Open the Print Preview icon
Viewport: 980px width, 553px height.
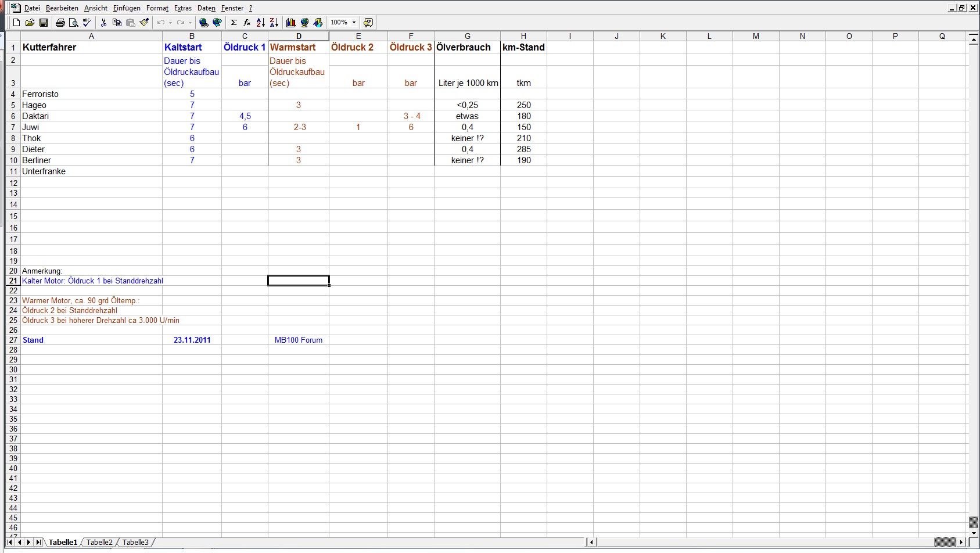coord(73,23)
